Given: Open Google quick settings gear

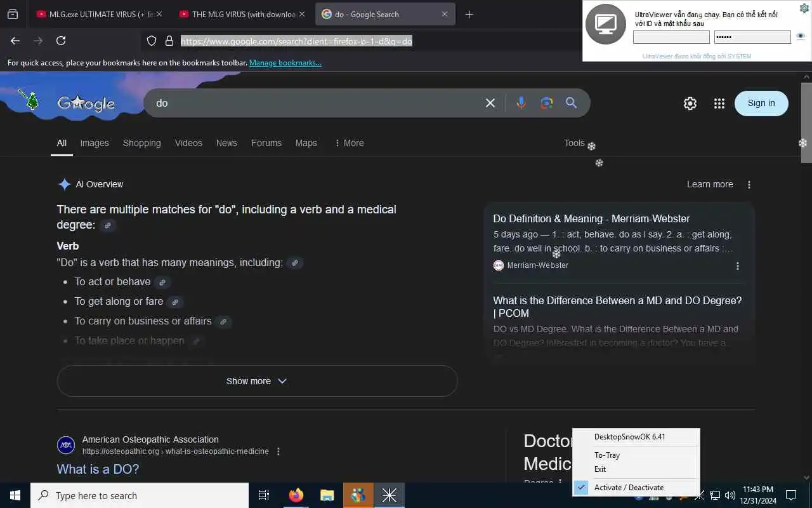Looking at the screenshot, I should coord(690,104).
